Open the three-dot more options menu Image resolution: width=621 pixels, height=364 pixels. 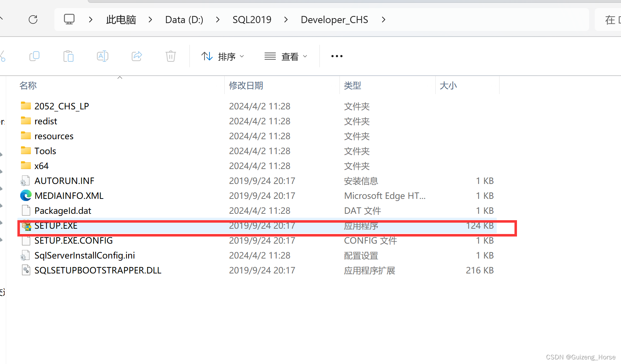click(x=337, y=56)
